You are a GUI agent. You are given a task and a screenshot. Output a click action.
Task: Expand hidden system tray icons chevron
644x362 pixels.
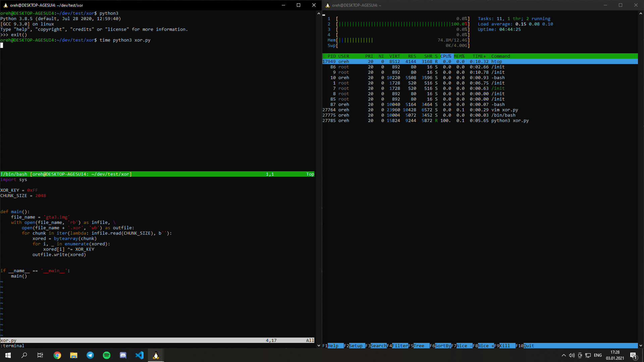tap(563, 355)
